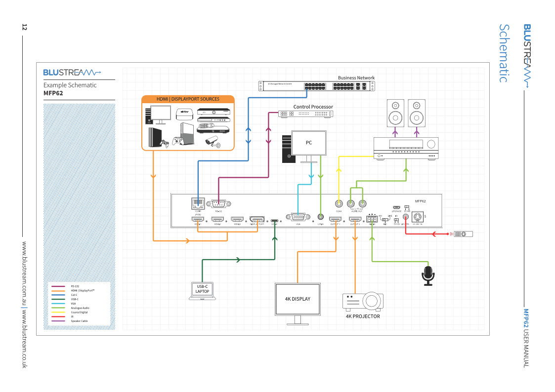Click the microphone icon
The width and height of the screenshot is (555, 392).
tap(428, 275)
